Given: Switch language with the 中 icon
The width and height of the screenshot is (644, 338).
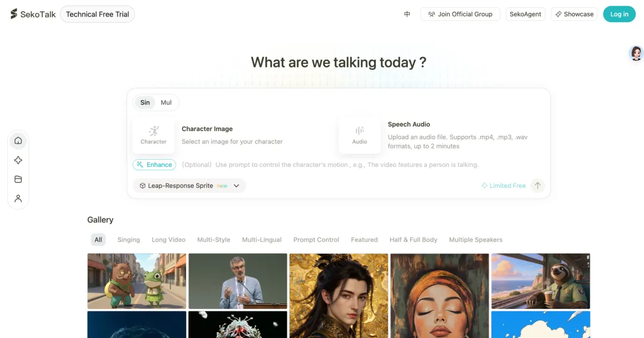Looking at the screenshot, I should point(407,14).
